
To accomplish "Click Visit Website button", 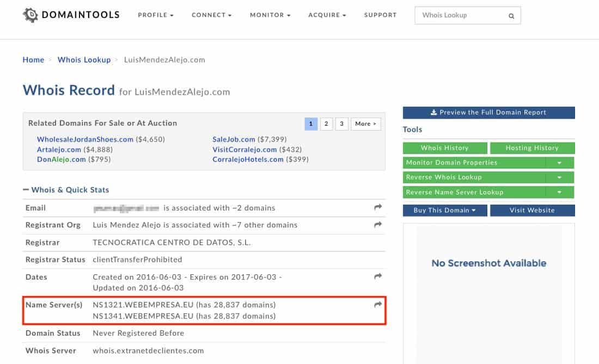I will pos(532,210).
